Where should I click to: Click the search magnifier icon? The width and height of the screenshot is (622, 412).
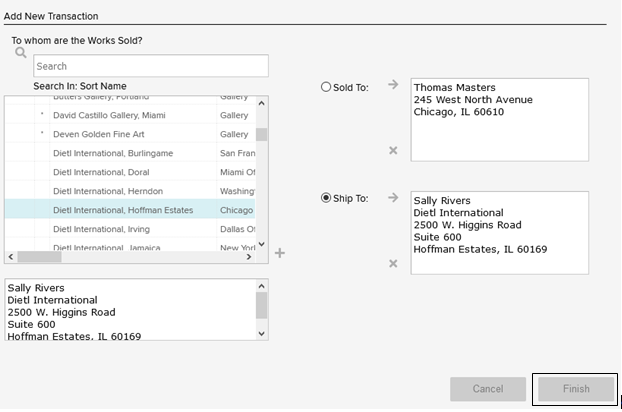(20, 53)
